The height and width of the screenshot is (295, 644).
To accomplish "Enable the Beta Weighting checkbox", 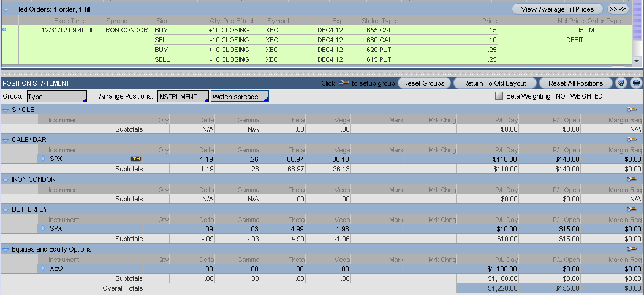I will 499,96.
